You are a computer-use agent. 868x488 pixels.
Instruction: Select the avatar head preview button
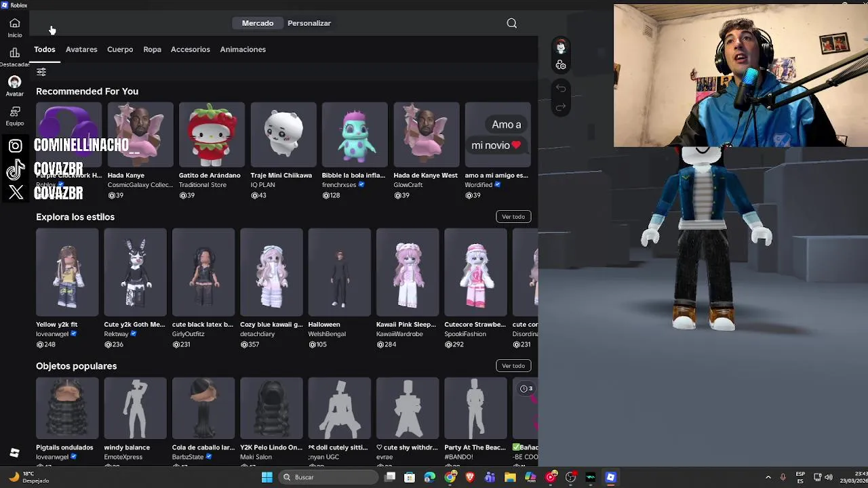(x=561, y=47)
